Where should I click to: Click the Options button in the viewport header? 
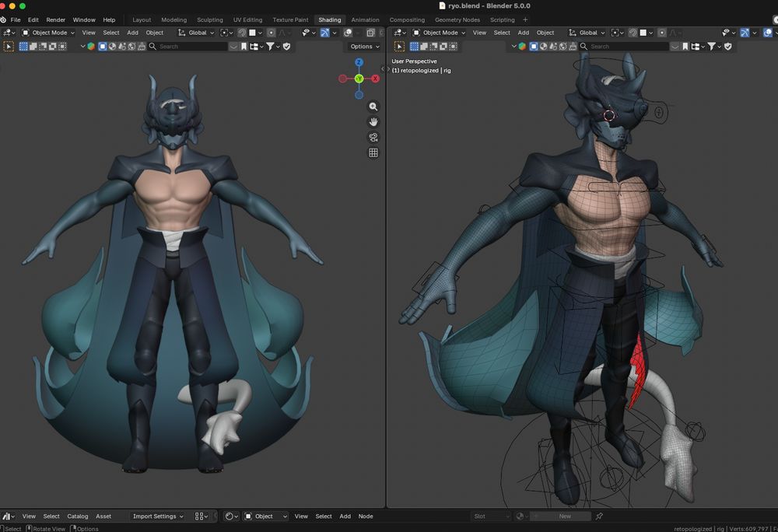point(363,46)
